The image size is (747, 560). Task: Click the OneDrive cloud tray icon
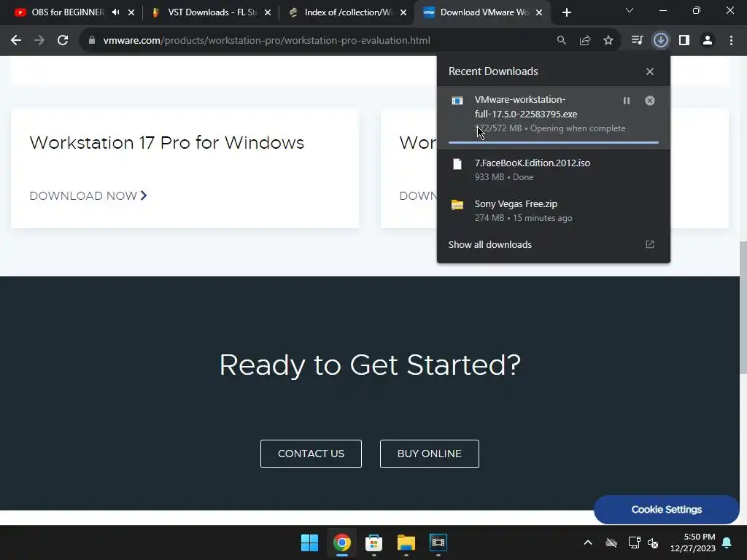coord(611,542)
